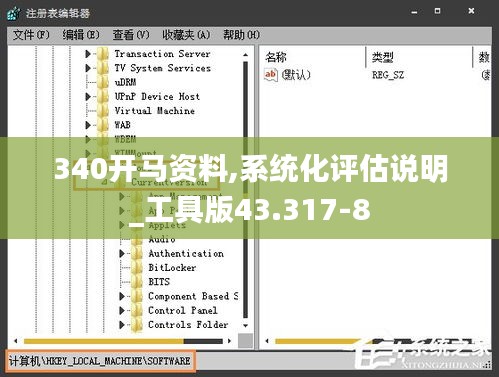Expand the UPnP Device Host key
Viewport: 499px width, 377px height.
point(88,97)
